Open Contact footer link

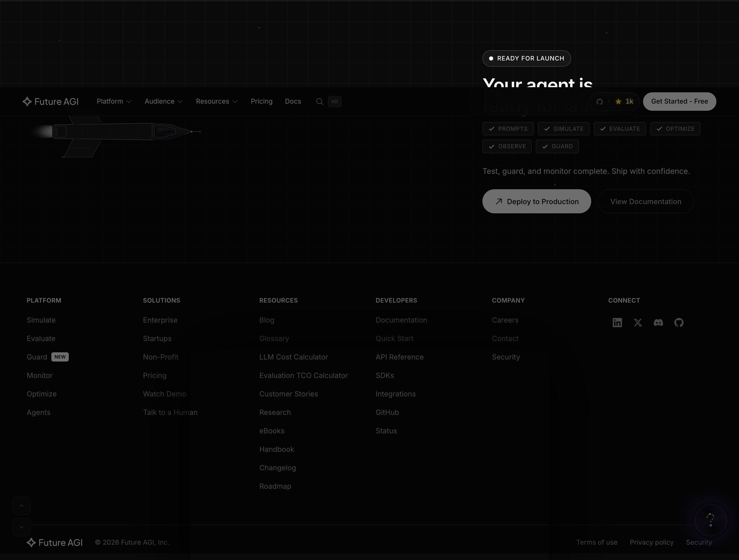tap(505, 338)
